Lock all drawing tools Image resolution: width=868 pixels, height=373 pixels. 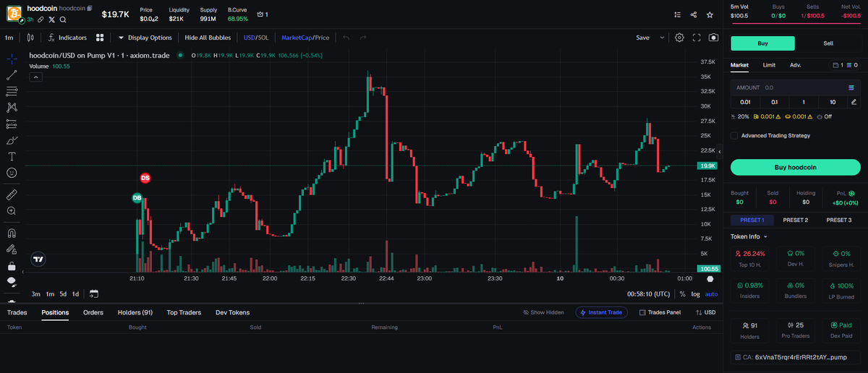[12, 265]
